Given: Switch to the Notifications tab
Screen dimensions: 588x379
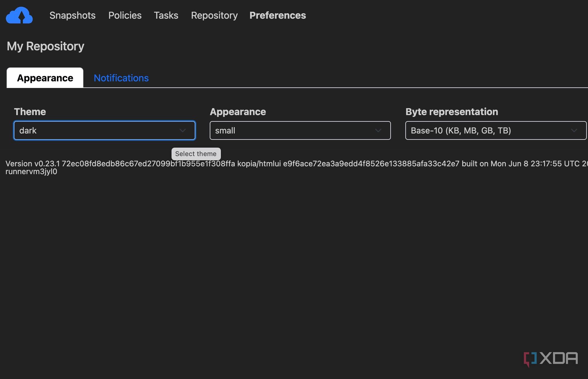Looking at the screenshot, I should click(121, 78).
